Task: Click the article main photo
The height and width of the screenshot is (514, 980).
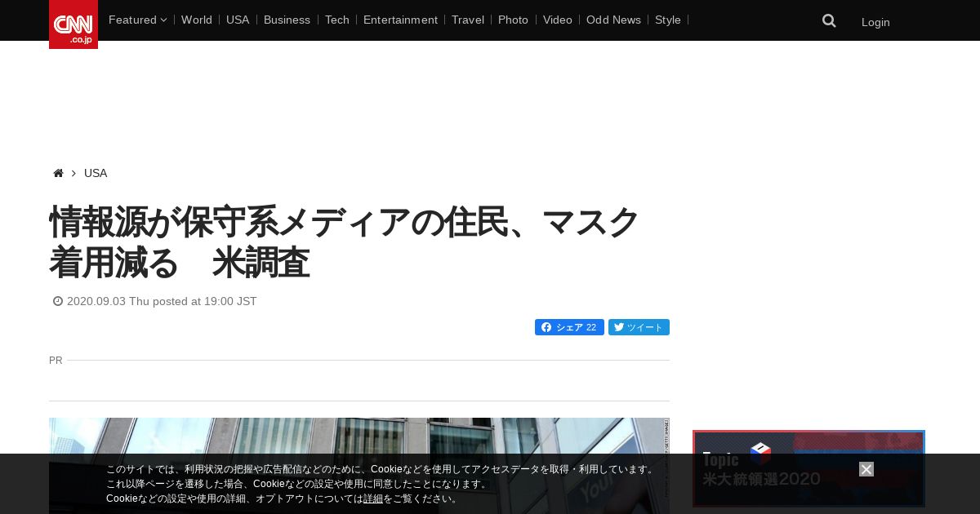Action: 359,465
